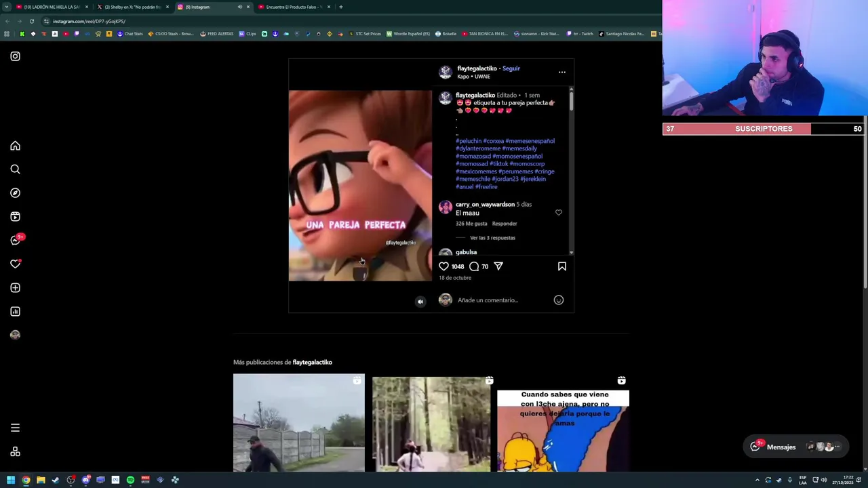Switch to Encuentra El Producto Falso tab
Viewport: 868px width, 488px height.
tap(294, 7)
